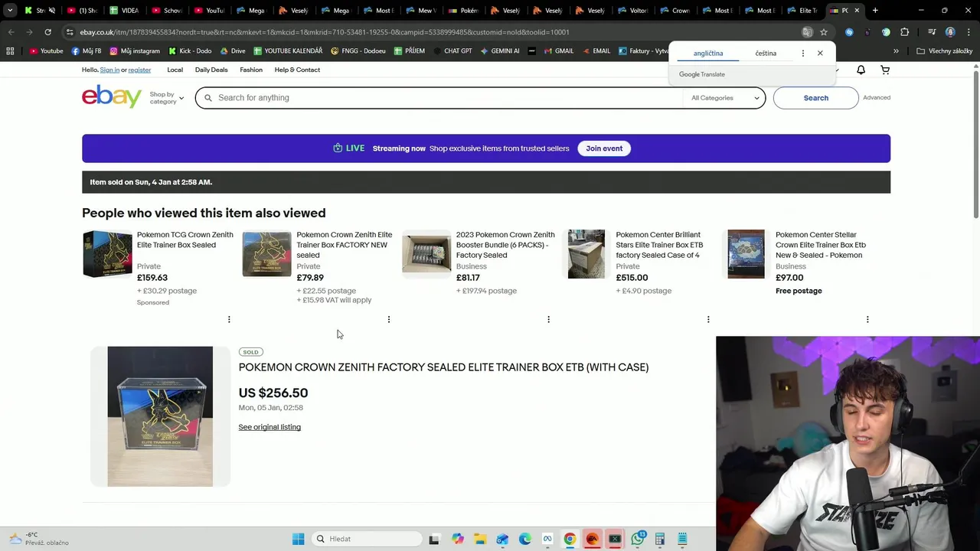Open Advanced search link
The height and width of the screenshot is (551, 980).
click(x=877, y=98)
